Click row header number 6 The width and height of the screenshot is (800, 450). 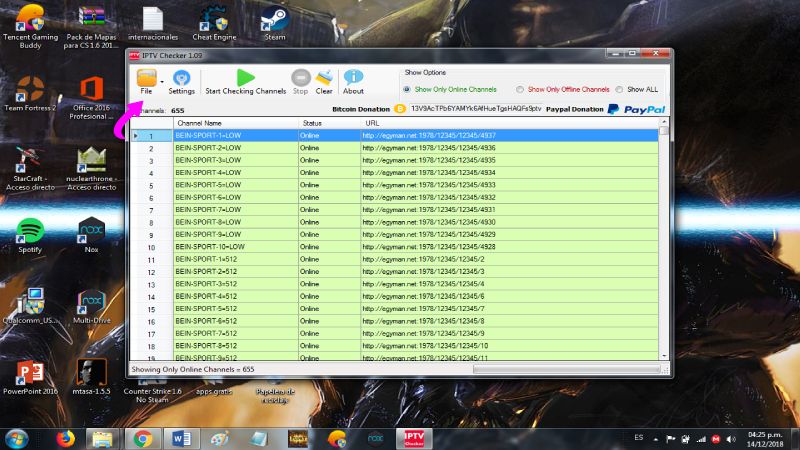[x=152, y=198]
